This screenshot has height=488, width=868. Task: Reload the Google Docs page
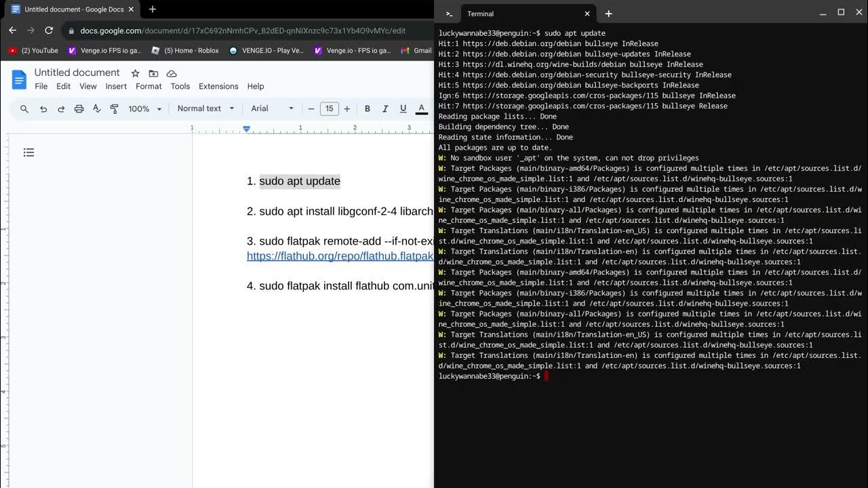(49, 30)
